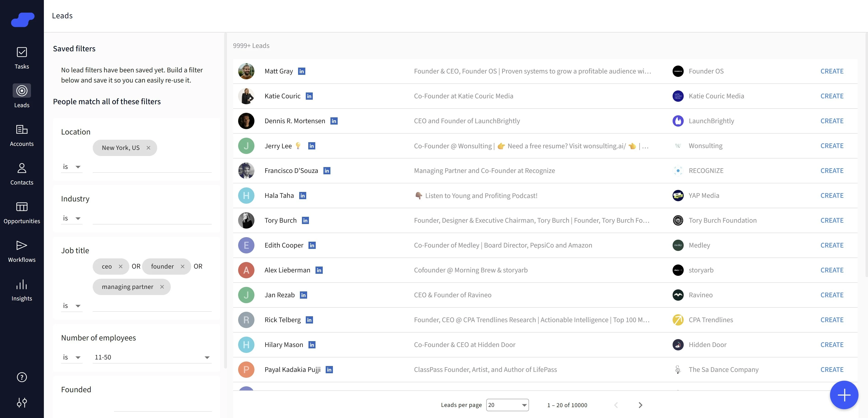Go to the Leads section
Image resolution: width=868 pixels, height=418 pixels.
click(22, 96)
